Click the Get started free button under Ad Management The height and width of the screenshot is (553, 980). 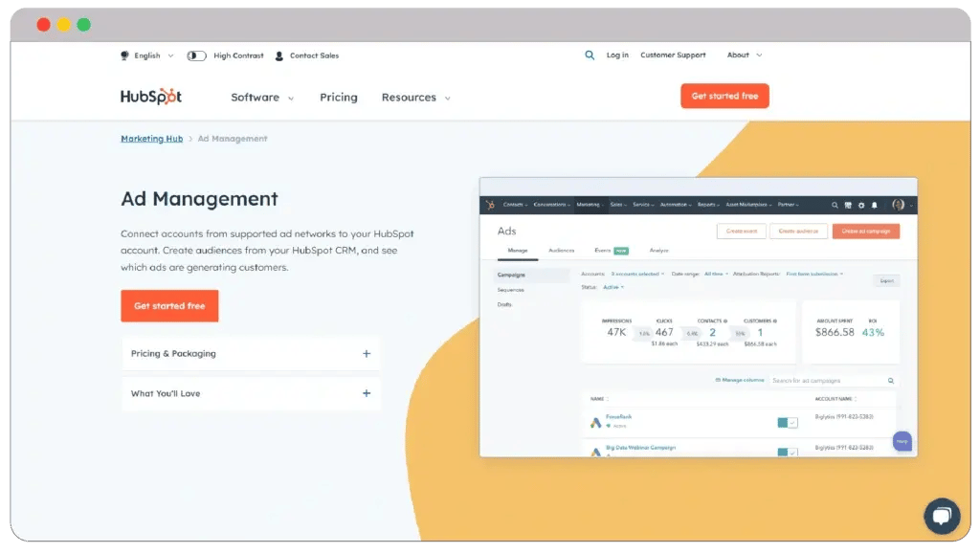tap(169, 306)
